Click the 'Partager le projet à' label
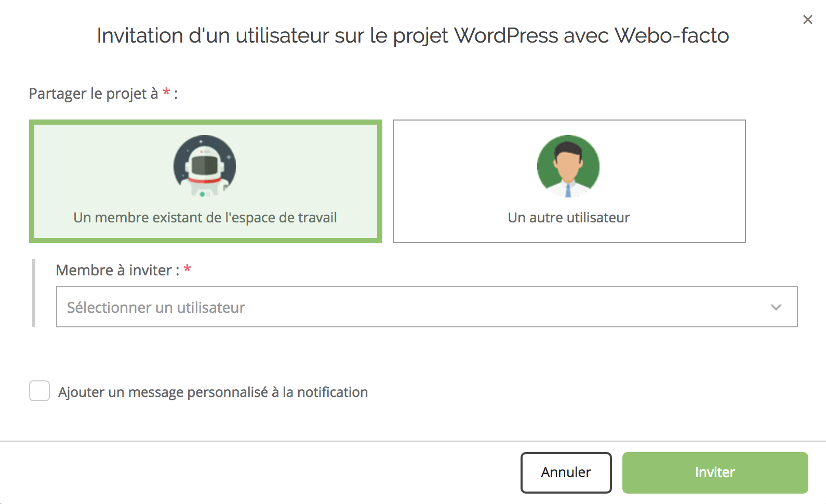 pyautogui.click(x=94, y=94)
